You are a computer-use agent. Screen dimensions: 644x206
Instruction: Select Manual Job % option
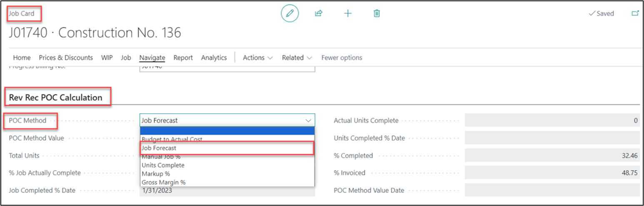pos(161,157)
